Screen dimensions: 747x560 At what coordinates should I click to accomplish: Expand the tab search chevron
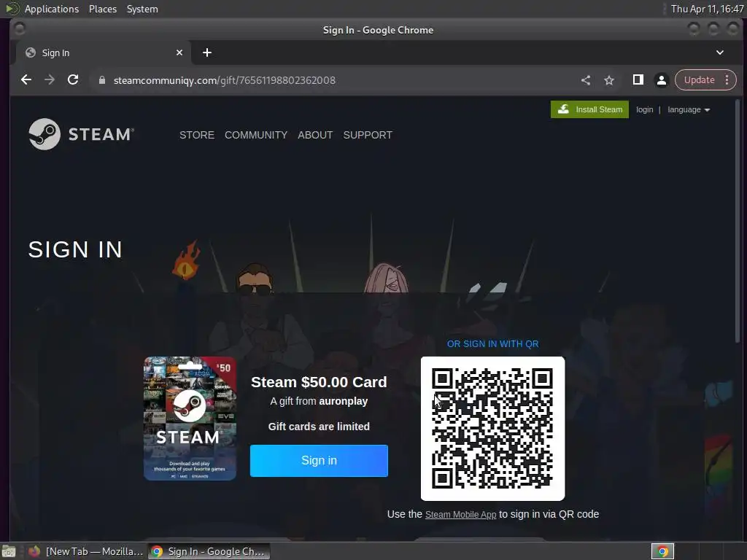720,52
